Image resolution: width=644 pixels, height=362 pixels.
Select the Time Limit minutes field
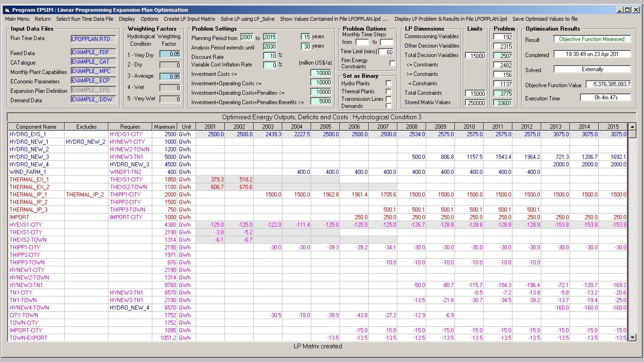[386, 52]
